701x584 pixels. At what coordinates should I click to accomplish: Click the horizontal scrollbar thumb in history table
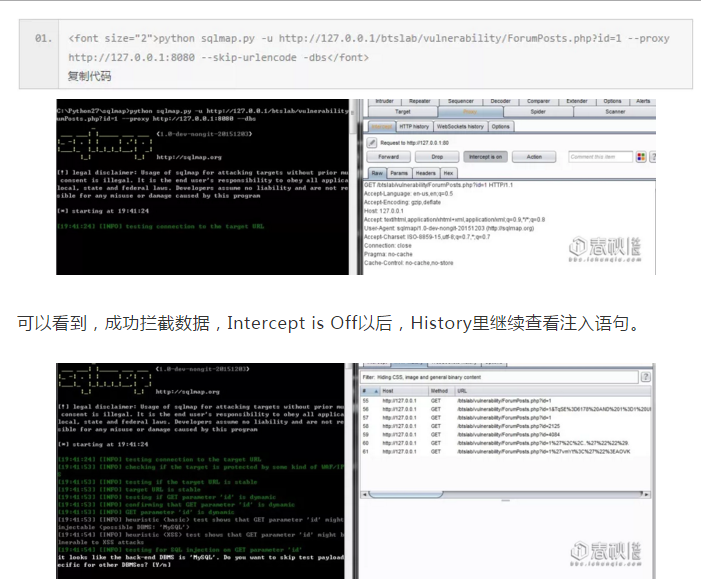tap(406, 494)
